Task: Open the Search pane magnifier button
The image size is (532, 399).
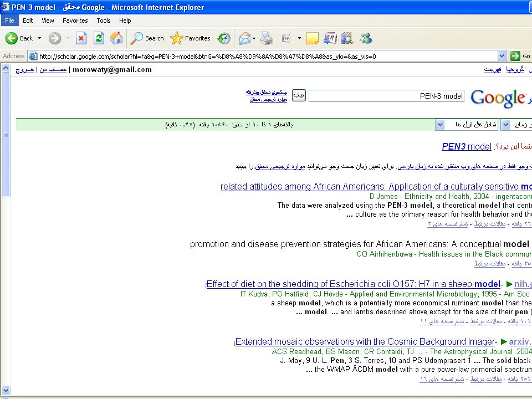Action: pyautogui.click(x=147, y=38)
